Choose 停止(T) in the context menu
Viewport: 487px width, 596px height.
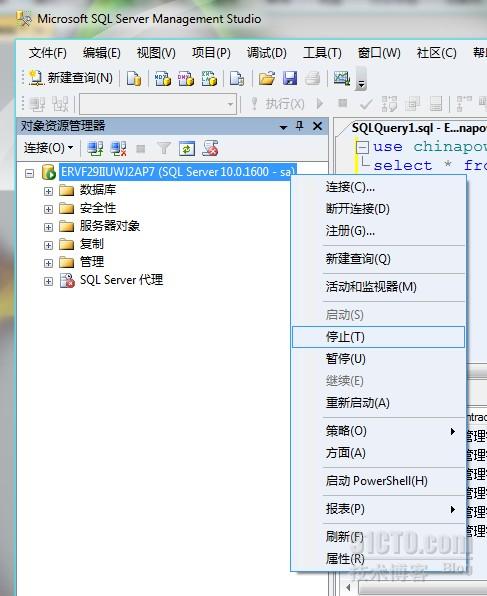click(379, 337)
